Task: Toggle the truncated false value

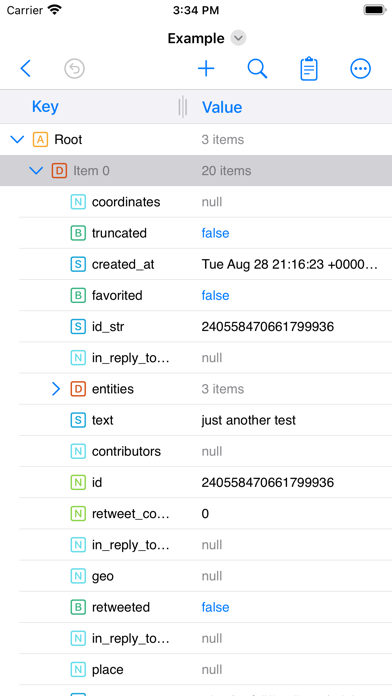Action: point(215,233)
